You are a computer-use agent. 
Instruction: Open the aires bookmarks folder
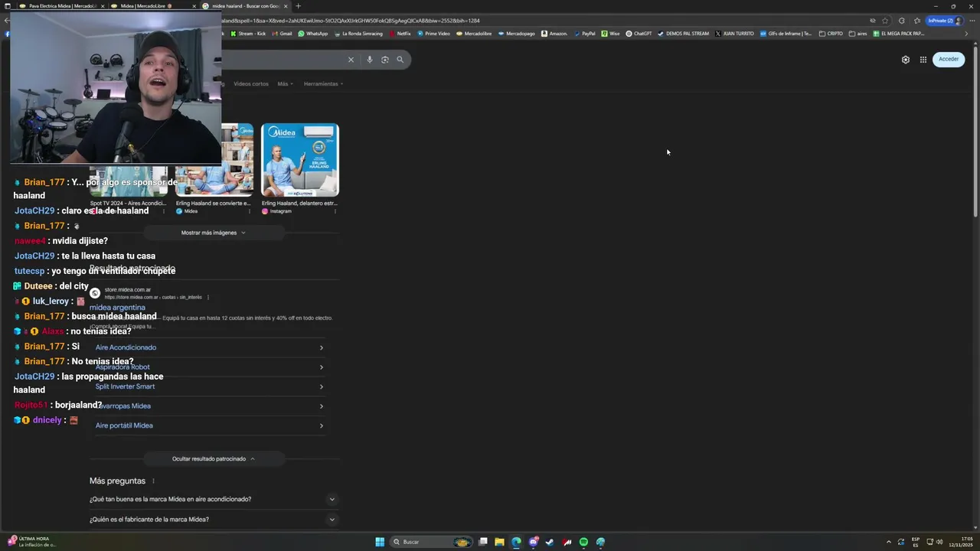(858, 34)
